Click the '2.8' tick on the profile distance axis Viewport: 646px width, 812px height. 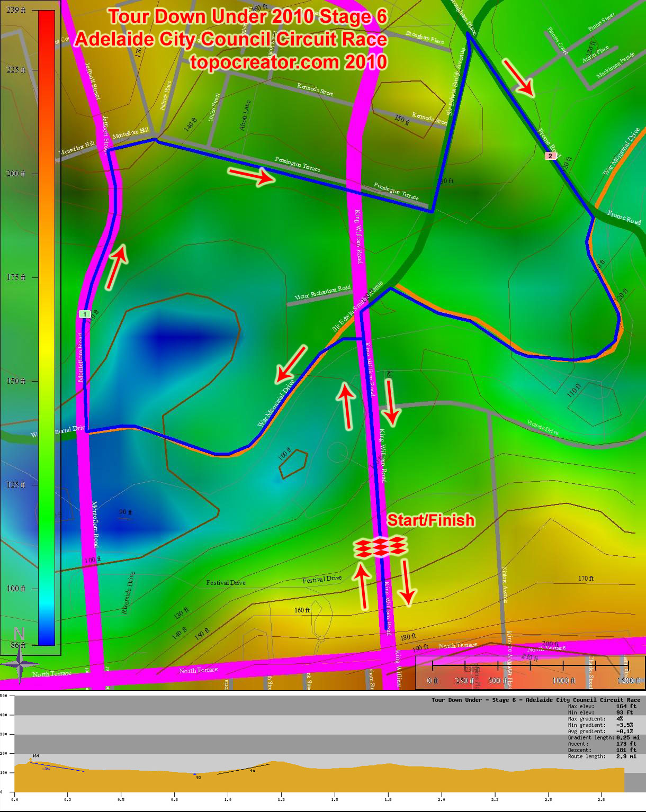point(601,800)
